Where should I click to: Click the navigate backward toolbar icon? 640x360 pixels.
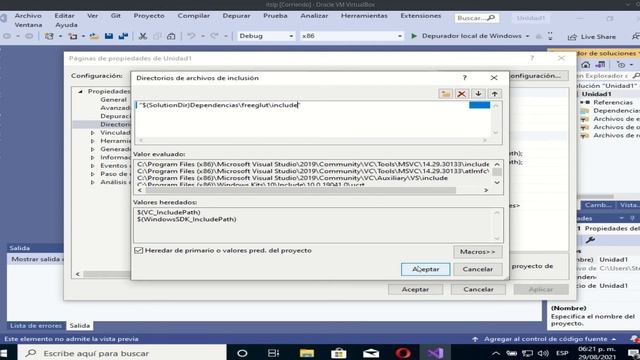[7, 36]
